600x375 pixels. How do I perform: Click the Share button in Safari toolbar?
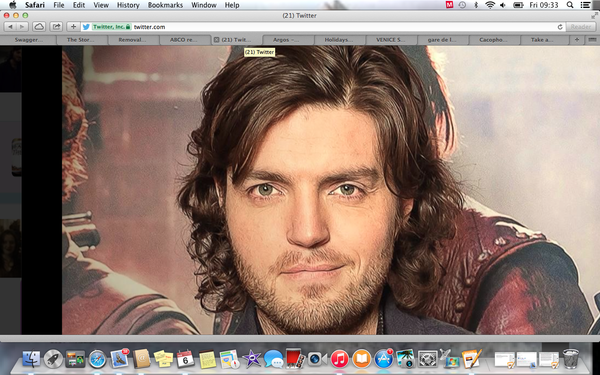tap(57, 27)
